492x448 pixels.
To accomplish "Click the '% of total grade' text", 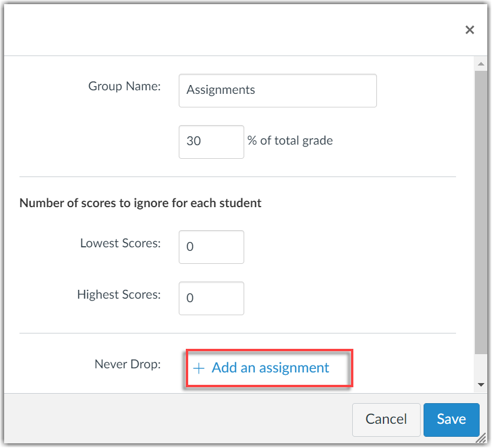I will [x=290, y=141].
